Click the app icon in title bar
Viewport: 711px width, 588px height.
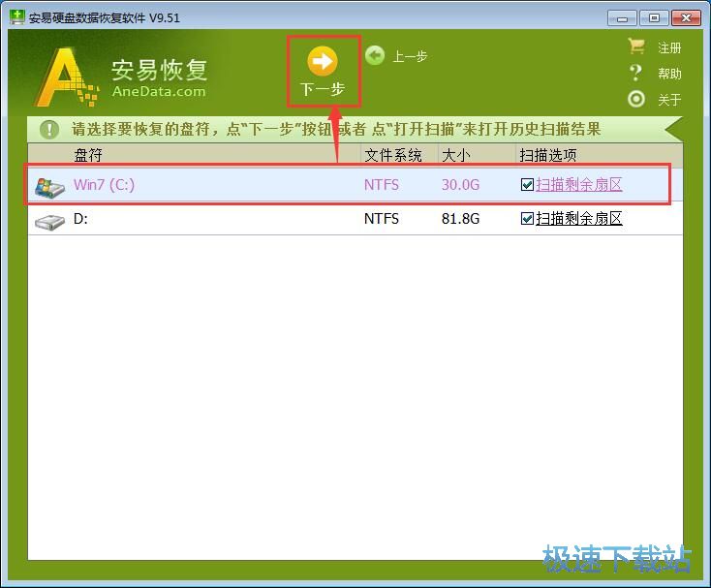coord(17,17)
